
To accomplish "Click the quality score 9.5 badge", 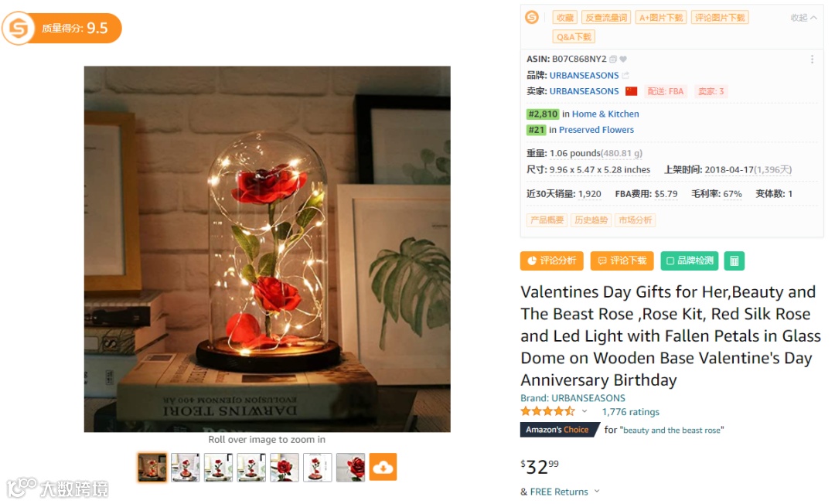I will pos(62,28).
